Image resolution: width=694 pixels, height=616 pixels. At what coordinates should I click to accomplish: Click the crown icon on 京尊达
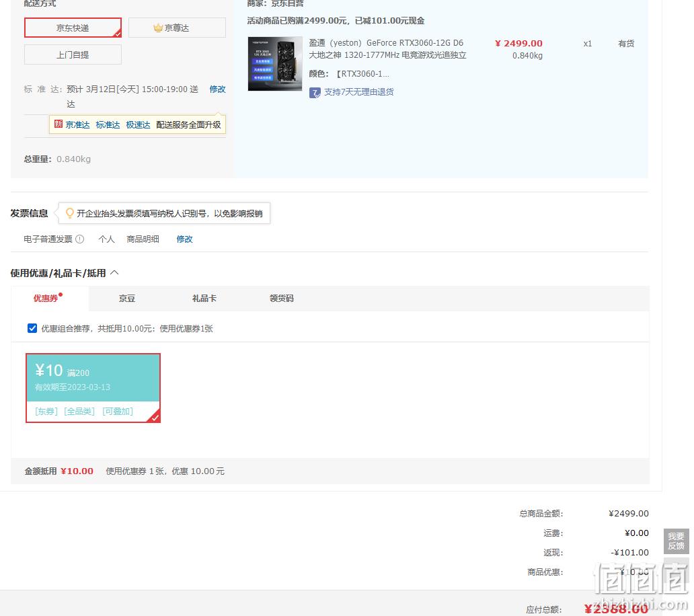(x=158, y=28)
